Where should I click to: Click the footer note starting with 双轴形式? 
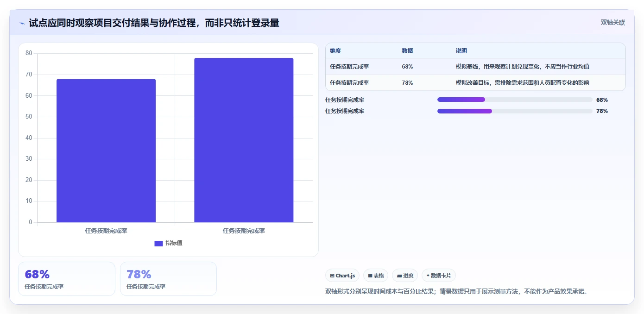[456, 292]
